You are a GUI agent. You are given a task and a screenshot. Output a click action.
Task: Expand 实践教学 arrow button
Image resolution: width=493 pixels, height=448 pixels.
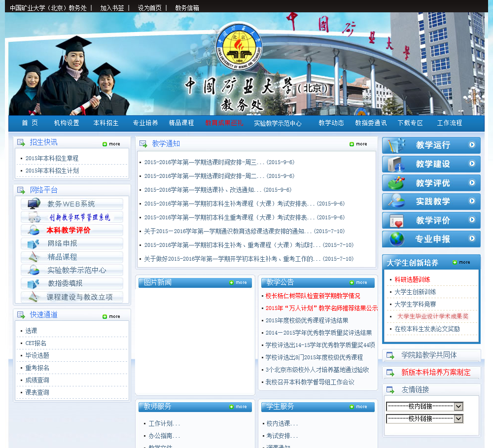tap(472, 201)
